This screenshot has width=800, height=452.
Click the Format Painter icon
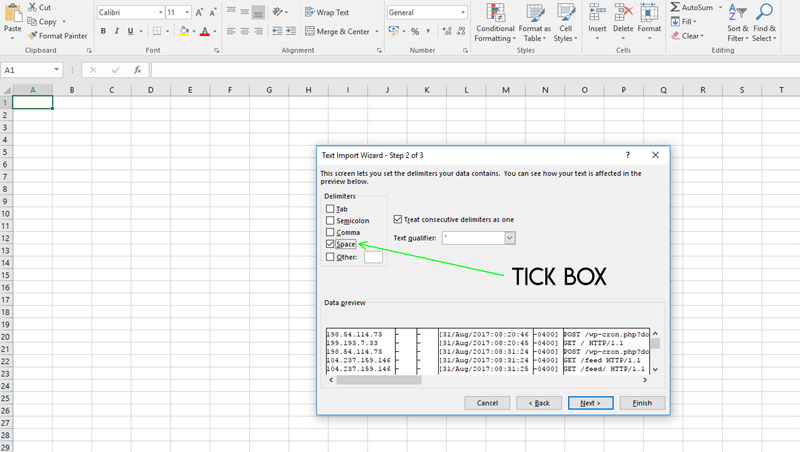[x=32, y=35]
